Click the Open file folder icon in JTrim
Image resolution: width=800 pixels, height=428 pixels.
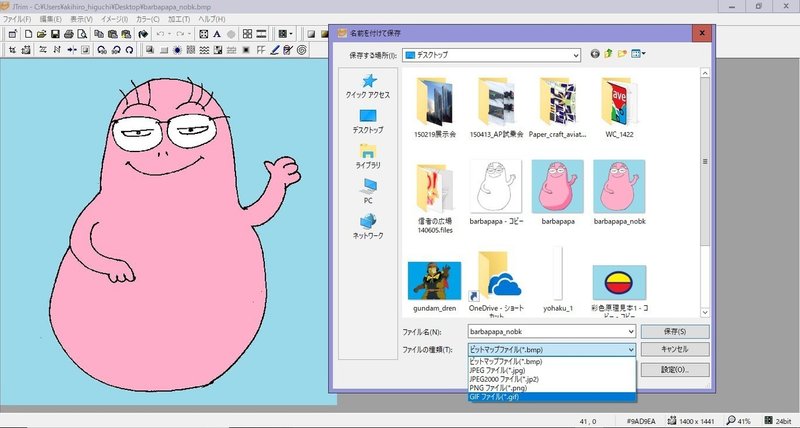click(42, 34)
